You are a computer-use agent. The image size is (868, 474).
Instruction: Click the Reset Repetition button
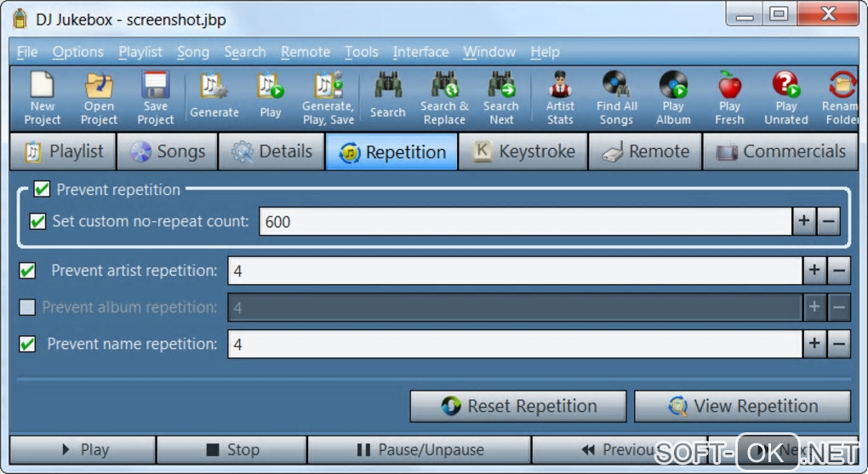518,407
